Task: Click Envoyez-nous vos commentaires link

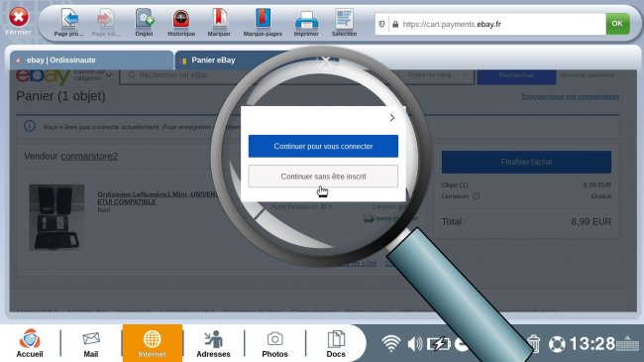Action: point(571,96)
